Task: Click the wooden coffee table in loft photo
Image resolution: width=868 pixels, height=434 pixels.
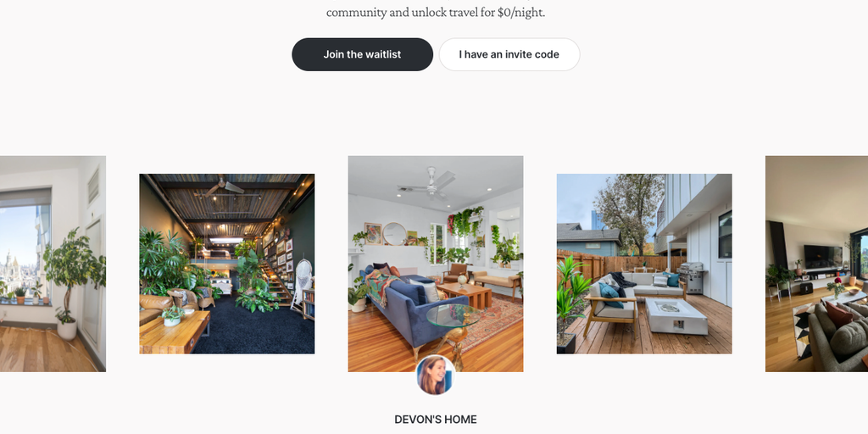Action: tap(175, 331)
